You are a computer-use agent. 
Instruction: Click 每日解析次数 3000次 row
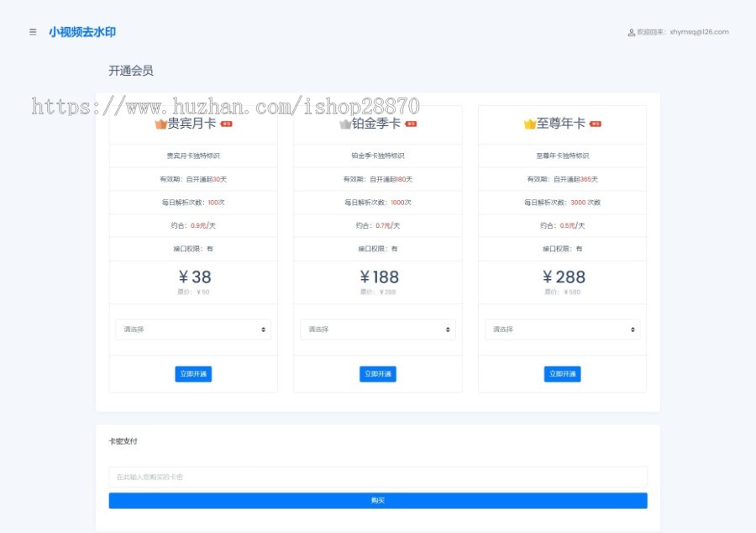click(x=563, y=202)
